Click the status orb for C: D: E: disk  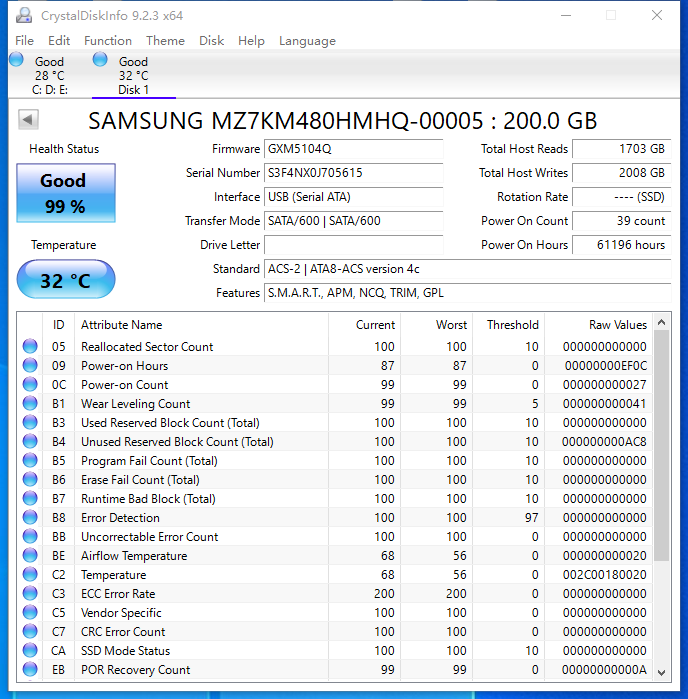coord(16,59)
